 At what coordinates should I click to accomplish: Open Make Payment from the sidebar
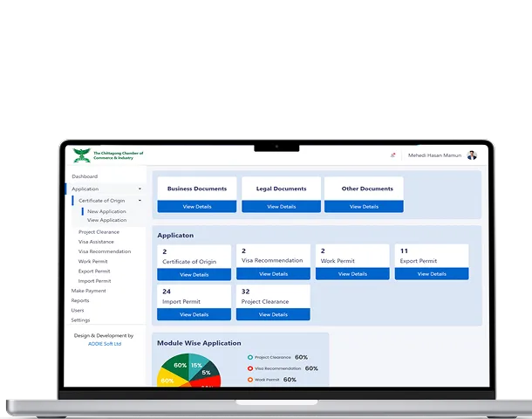pyautogui.click(x=88, y=291)
